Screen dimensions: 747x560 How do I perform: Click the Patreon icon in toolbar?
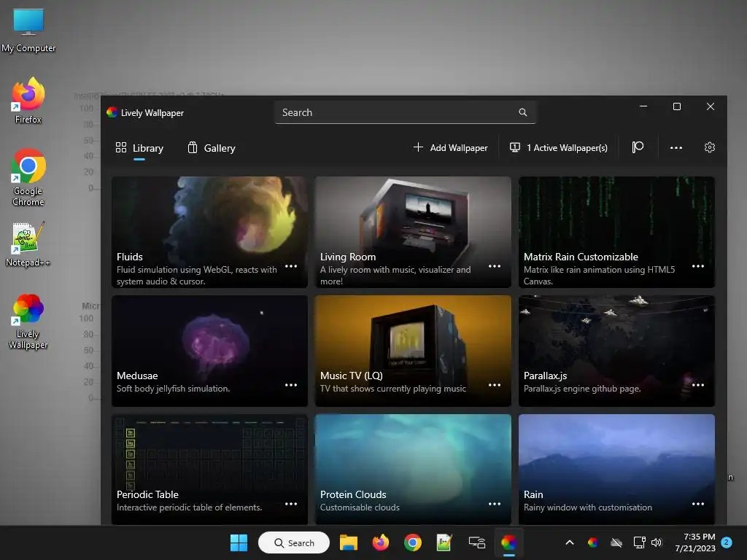point(638,147)
